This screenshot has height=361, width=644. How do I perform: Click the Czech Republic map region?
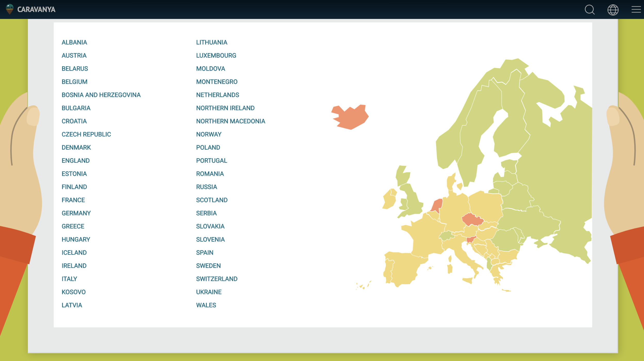click(472, 219)
